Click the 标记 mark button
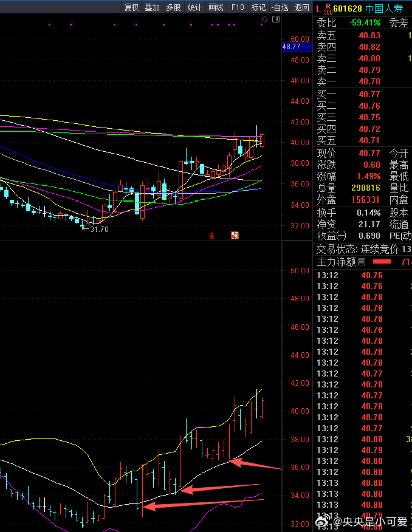The height and width of the screenshot is (532, 412). pos(258,7)
